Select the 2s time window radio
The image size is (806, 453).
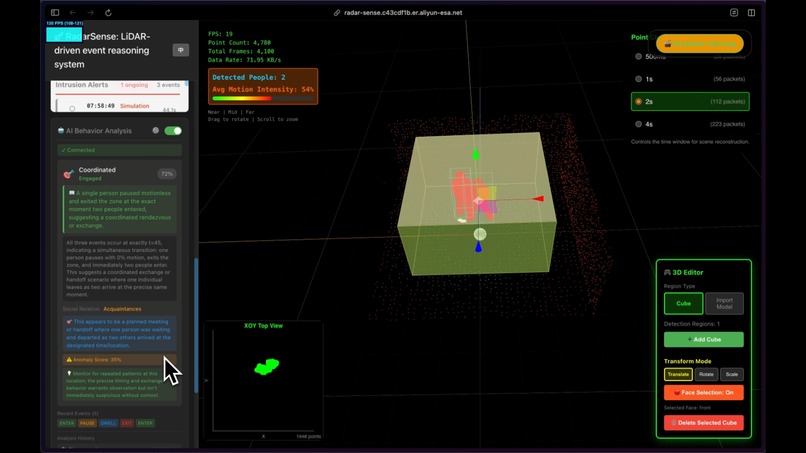click(638, 102)
